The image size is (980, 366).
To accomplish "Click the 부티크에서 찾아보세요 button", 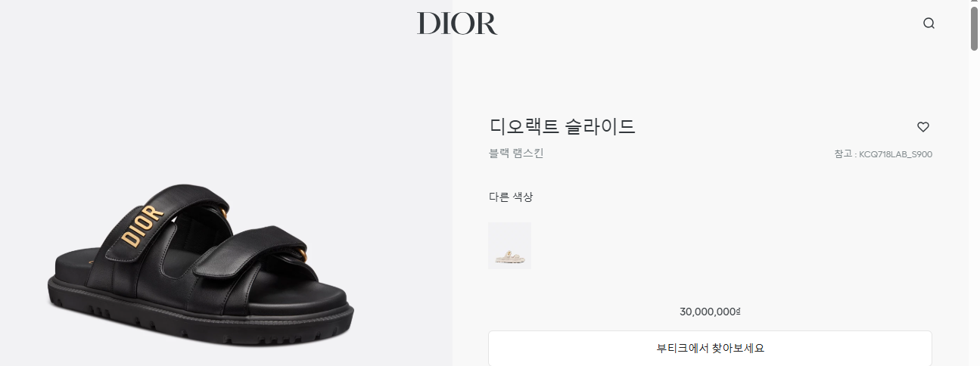I will coord(710,349).
